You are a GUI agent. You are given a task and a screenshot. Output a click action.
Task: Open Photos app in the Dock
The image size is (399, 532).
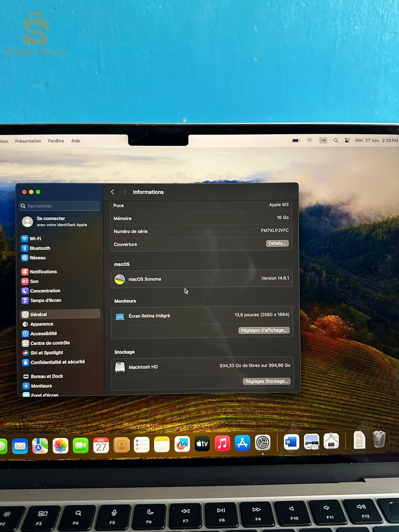[61, 446]
